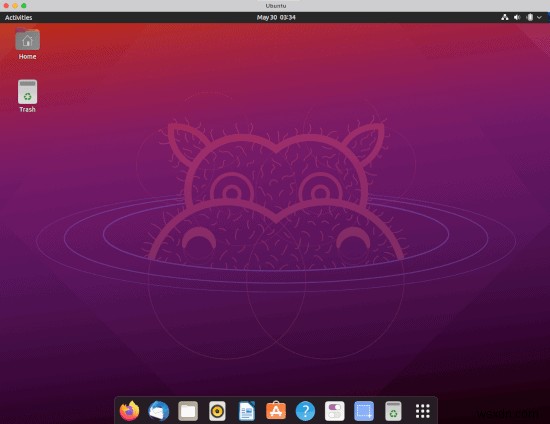Launch Rhythmbox music player
Image resolution: width=550 pixels, height=424 pixels.
(217, 411)
